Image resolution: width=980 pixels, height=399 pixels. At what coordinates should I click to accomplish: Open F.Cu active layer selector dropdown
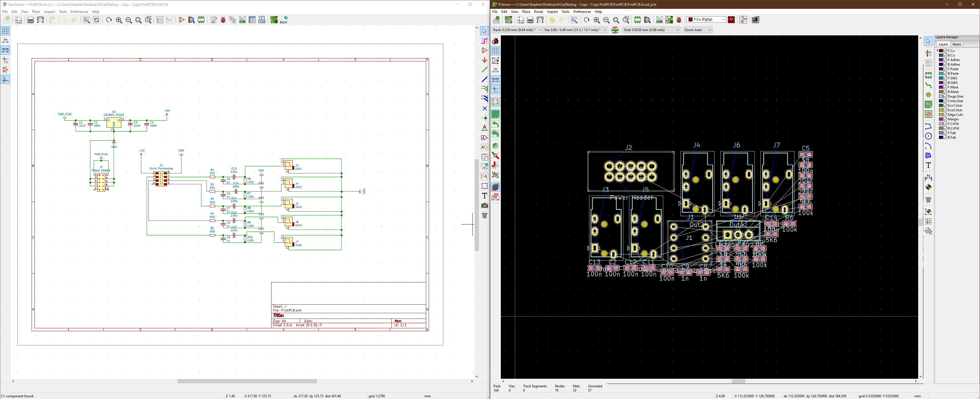(x=707, y=19)
